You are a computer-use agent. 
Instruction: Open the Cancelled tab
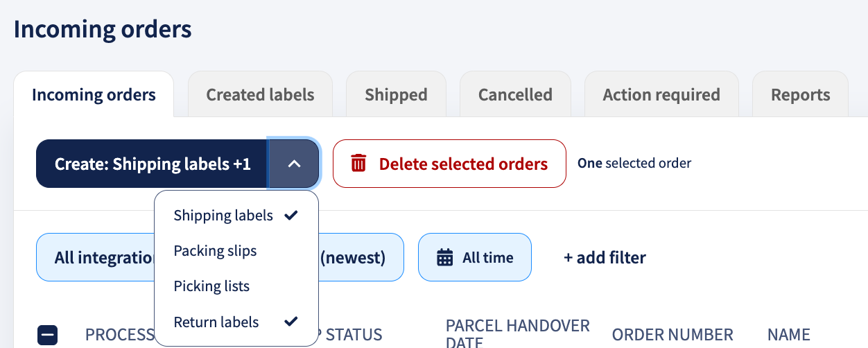515,95
